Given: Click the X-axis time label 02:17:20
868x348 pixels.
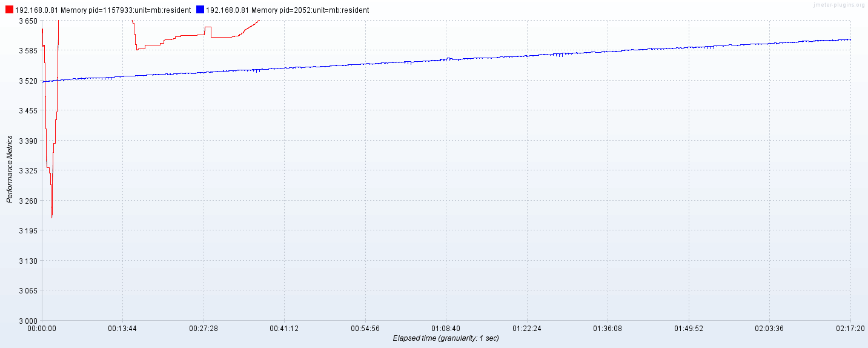Looking at the screenshot, I should click(850, 329).
